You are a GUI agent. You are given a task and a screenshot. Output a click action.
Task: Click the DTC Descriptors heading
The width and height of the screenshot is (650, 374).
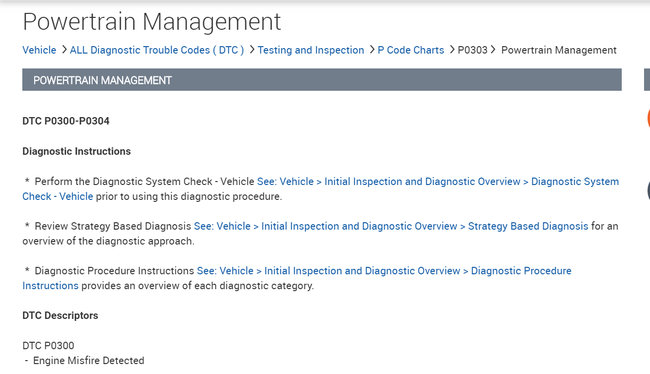[x=60, y=316]
